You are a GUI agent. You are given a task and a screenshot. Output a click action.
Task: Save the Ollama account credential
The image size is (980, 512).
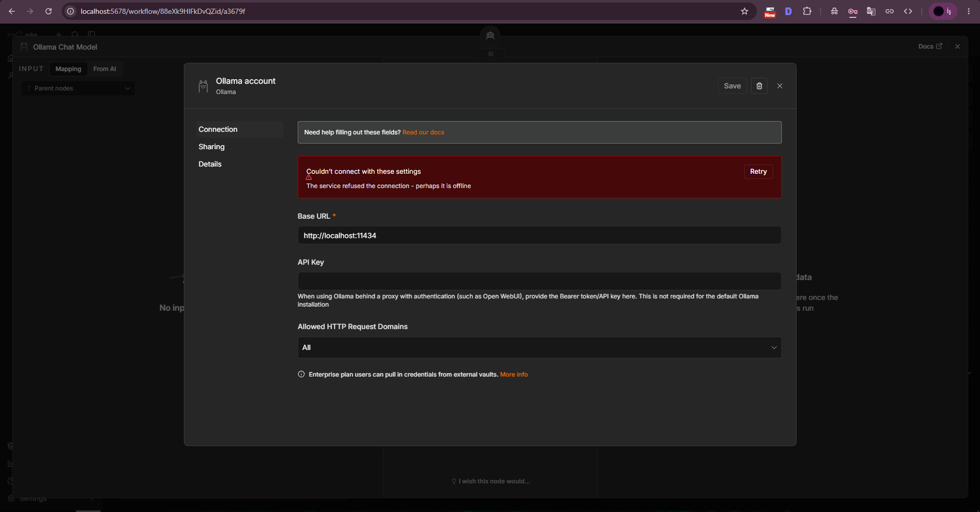732,86
